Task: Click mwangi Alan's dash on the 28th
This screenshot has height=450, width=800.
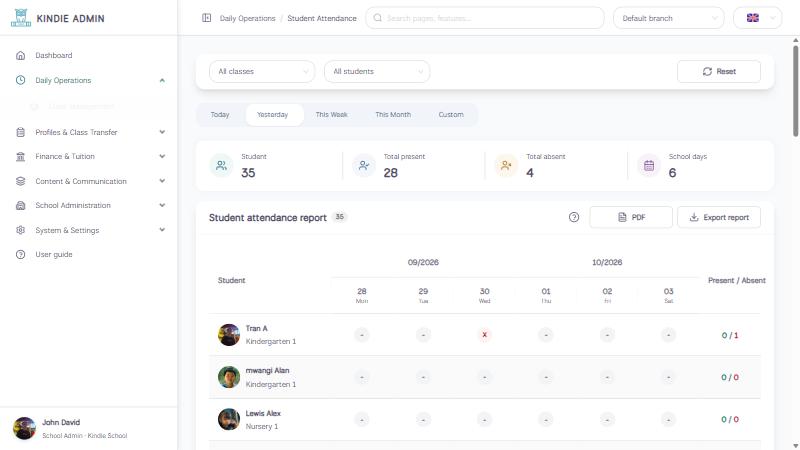Action: coord(362,378)
